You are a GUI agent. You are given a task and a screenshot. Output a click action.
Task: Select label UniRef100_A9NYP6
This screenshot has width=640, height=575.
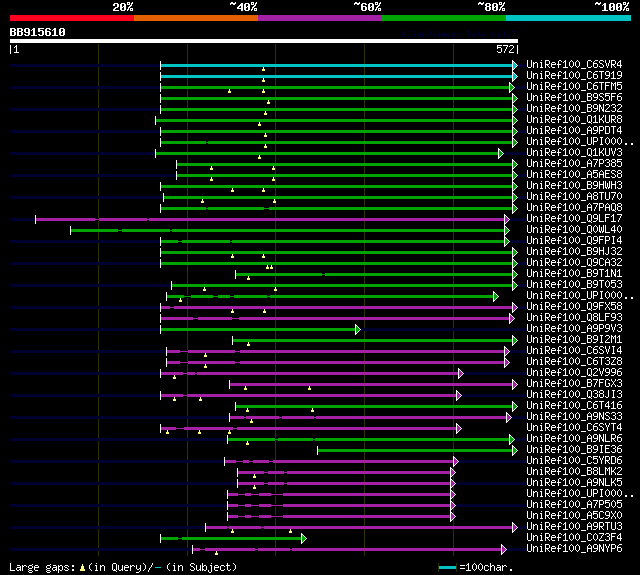[x=574, y=549]
